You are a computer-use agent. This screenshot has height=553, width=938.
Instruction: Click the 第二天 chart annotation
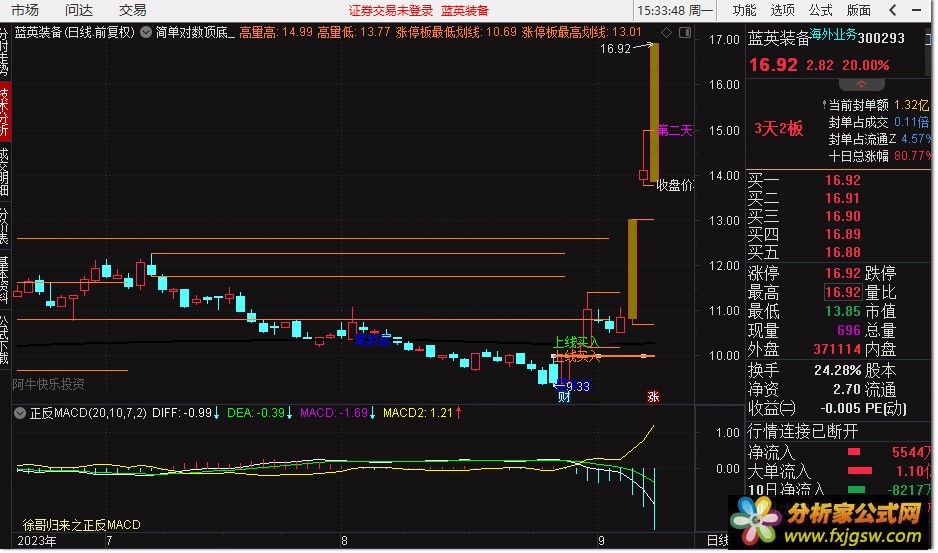pyautogui.click(x=675, y=130)
